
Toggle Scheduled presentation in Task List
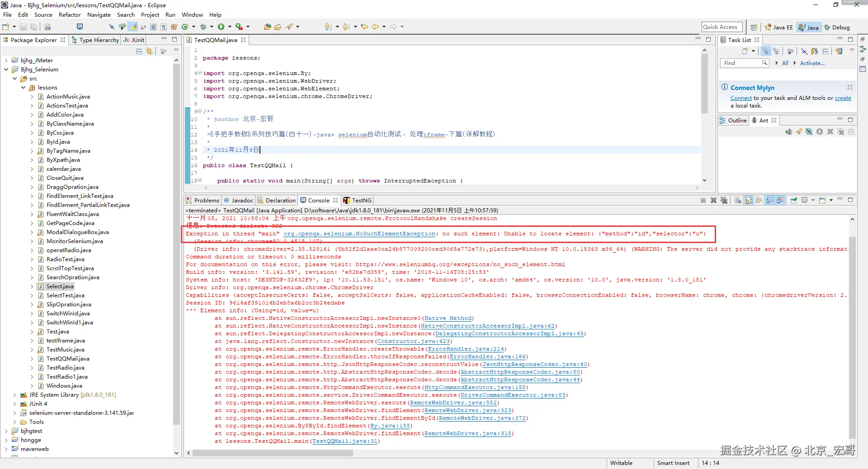click(x=776, y=51)
